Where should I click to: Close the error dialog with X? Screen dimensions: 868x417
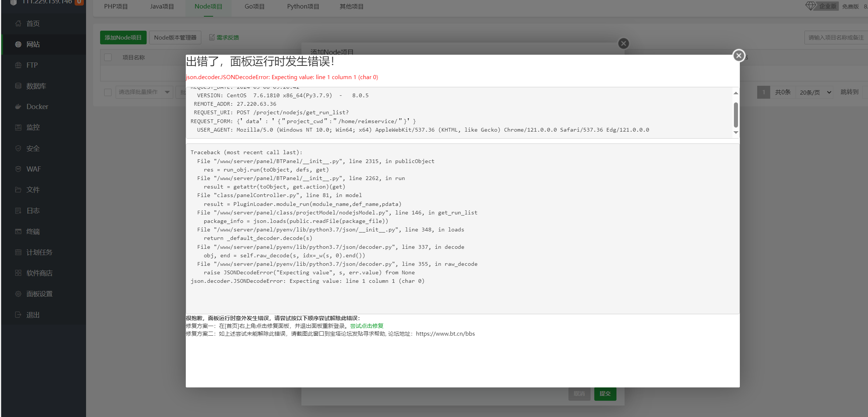(739, 55)
